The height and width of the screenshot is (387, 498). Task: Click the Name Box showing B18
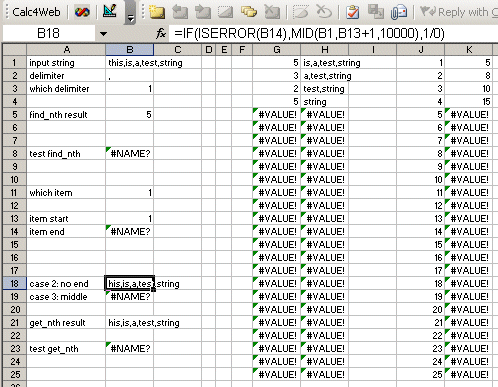(x=49, y=33)
